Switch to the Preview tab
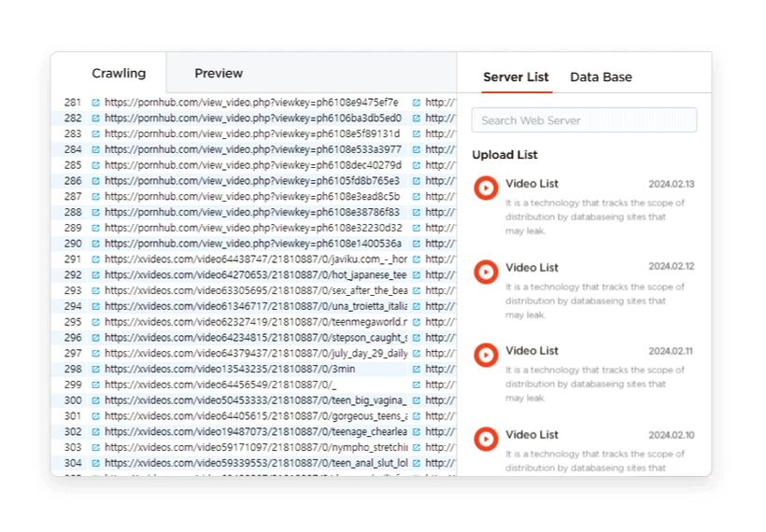 click(219, 73)
